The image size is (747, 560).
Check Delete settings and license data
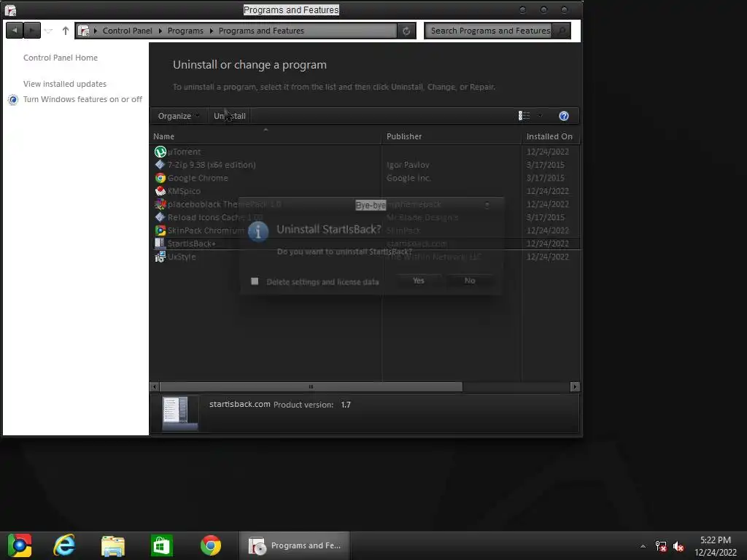255,281
